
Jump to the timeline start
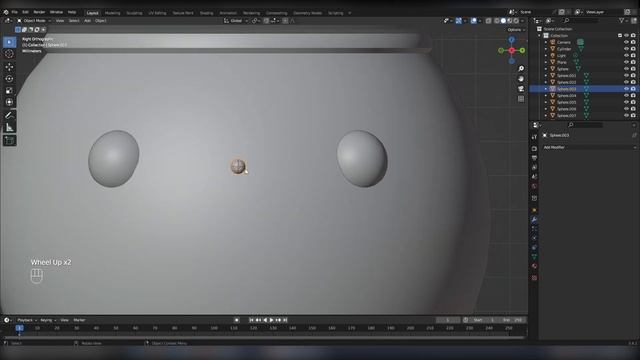pos(251,320)
